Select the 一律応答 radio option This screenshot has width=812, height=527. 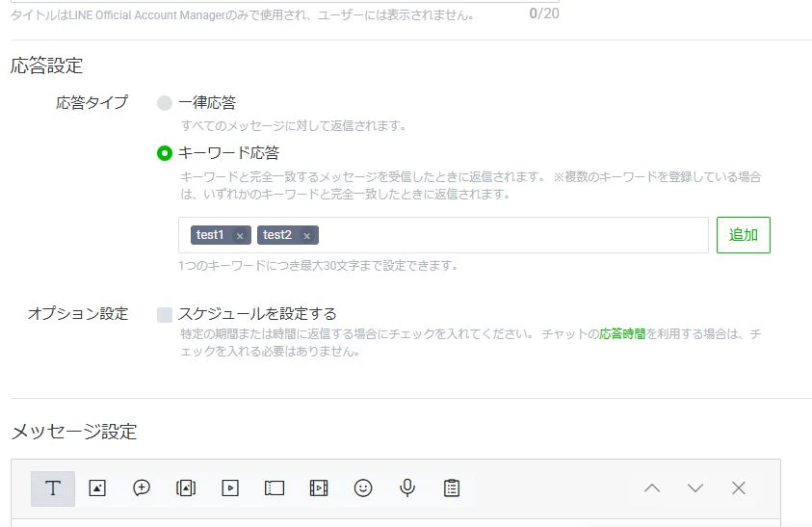[164, 103]
